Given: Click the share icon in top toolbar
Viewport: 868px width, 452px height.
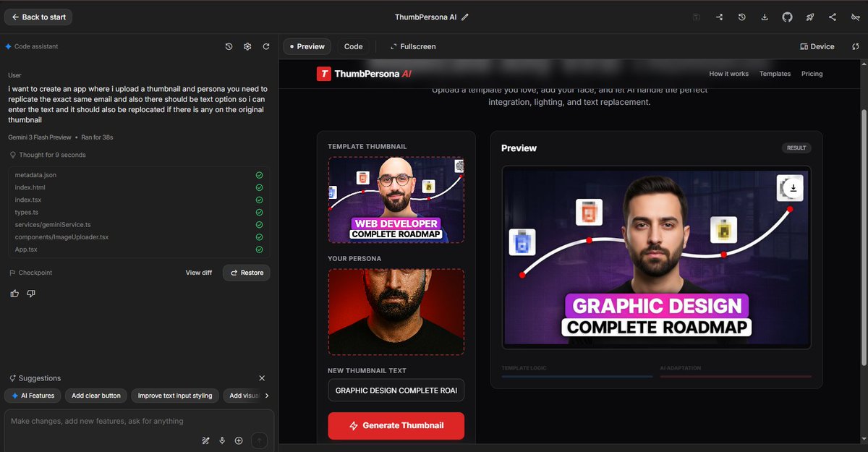Looking at the screenshot, I should (x=833, y=17).
